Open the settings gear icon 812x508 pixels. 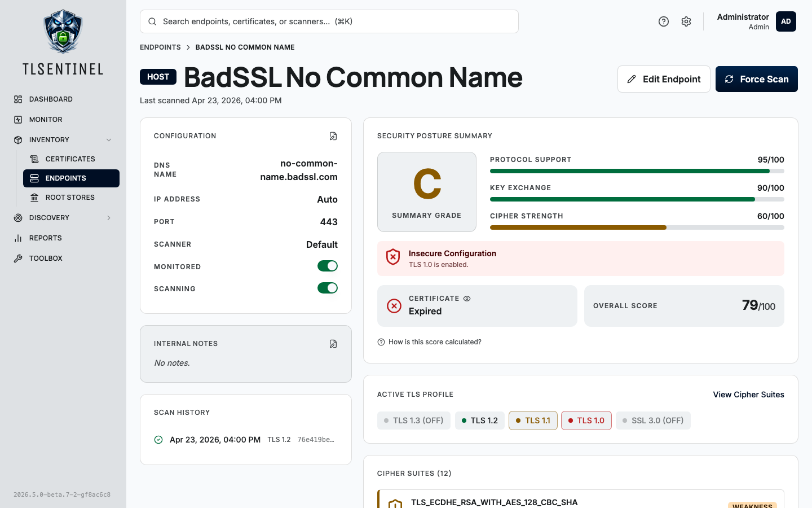(686, 21)
